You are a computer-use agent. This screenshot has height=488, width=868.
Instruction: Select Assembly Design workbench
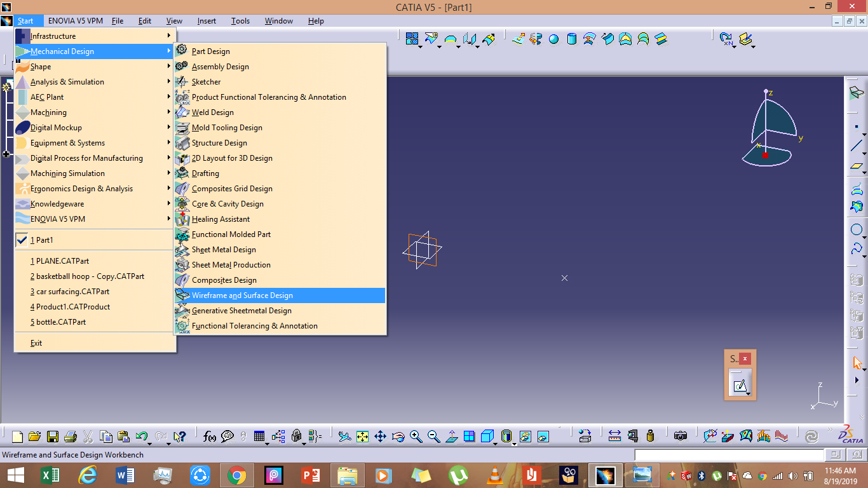click(x=280, y=67)
